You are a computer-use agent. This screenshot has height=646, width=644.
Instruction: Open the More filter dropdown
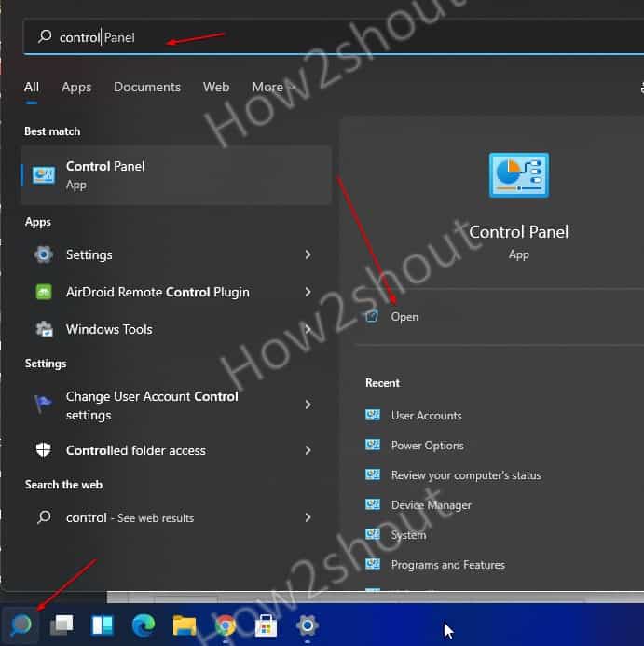274,88
